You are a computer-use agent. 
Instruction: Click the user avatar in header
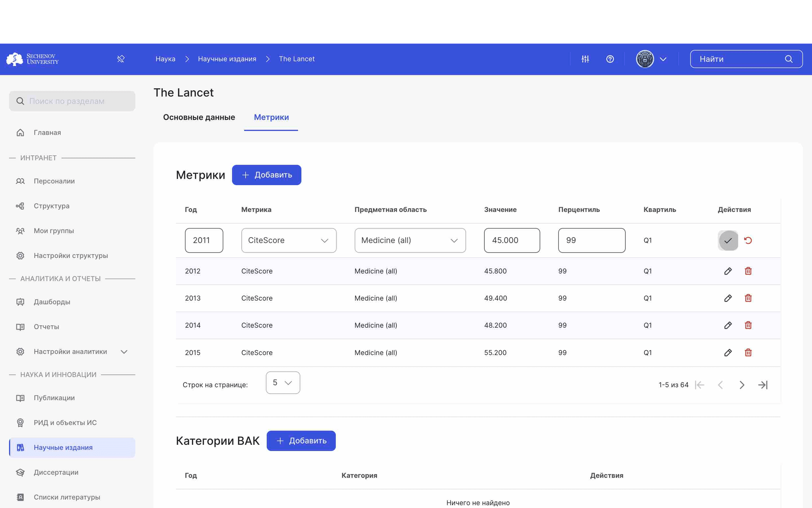(x=645, y=59)
